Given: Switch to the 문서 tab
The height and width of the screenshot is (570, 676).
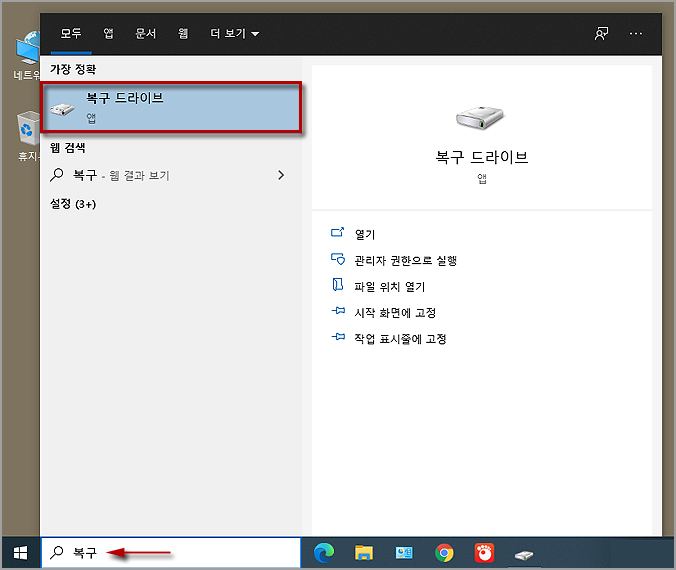Looking at the screenshot, I should tap(146, 33).
